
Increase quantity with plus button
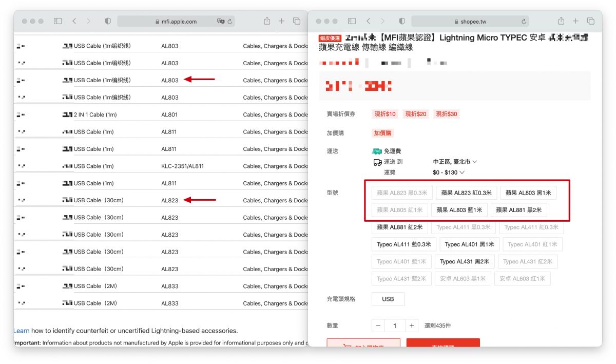[x=412, y=325]
